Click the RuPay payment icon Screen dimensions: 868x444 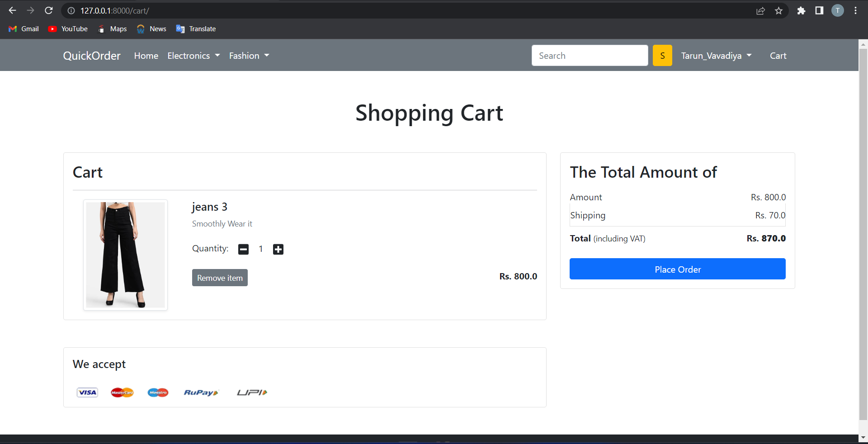tap(201, 392)
